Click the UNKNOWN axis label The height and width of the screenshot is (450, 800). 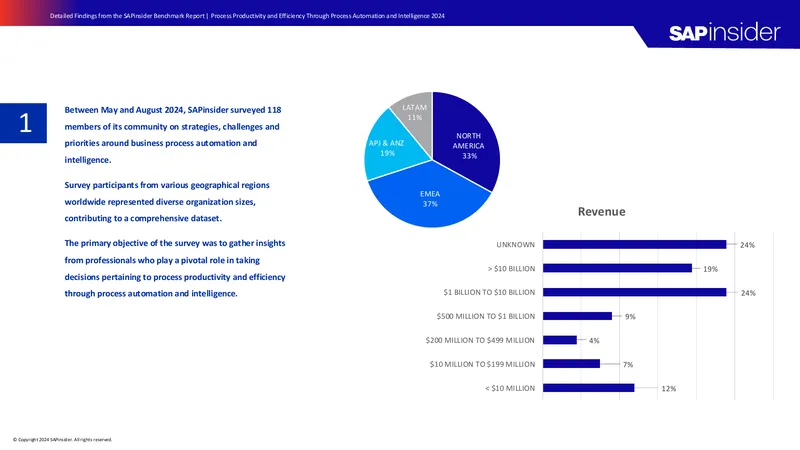click(x=515, y=245)
